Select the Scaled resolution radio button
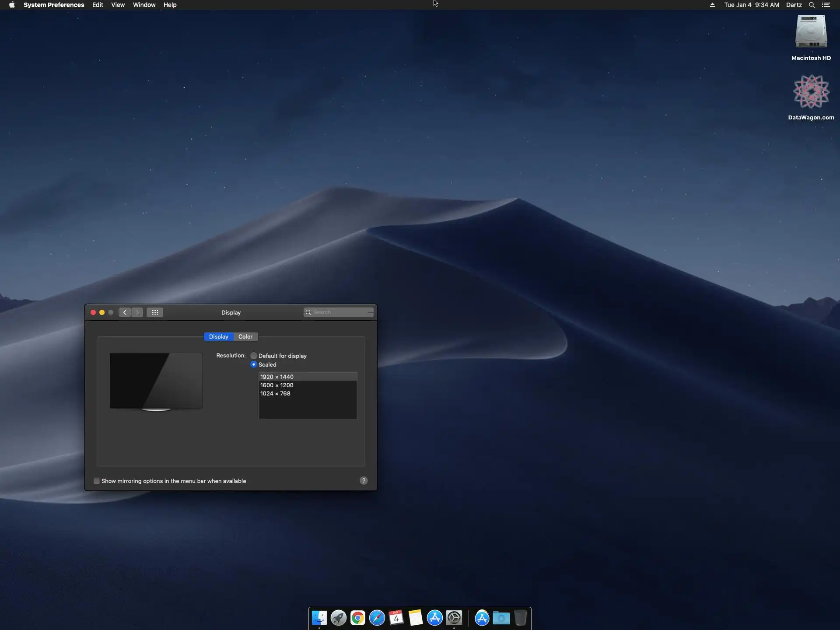 254,364
